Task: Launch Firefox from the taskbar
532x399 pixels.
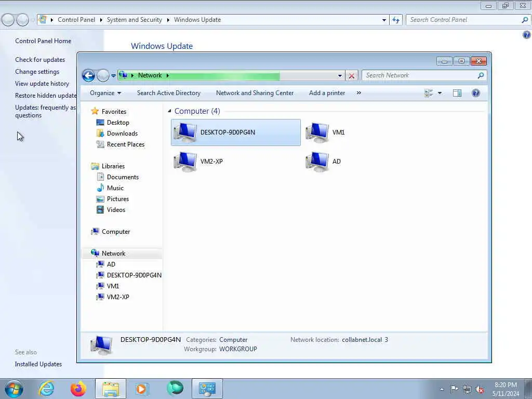Action: pos(78,389)
